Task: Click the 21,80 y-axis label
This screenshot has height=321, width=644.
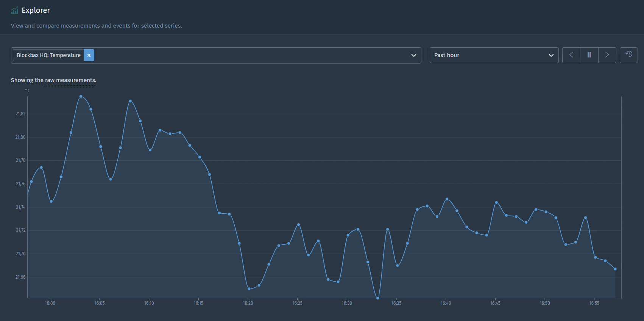Action: click(x=20, y=137)
